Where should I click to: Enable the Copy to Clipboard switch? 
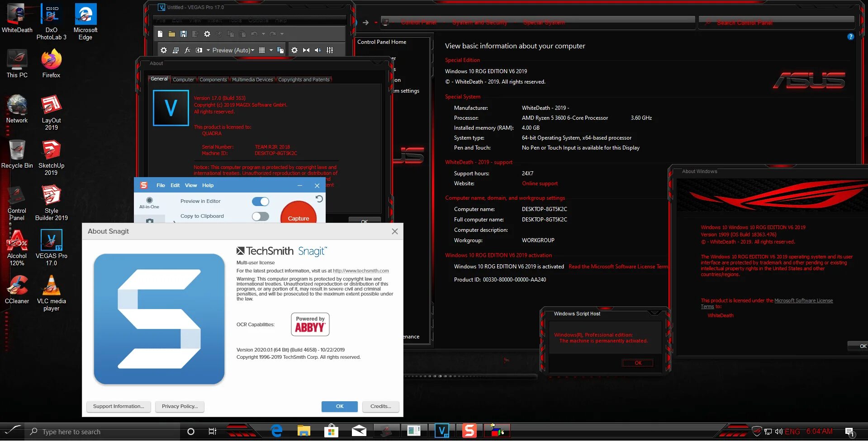pyautogui.click(x=261, y=216)
